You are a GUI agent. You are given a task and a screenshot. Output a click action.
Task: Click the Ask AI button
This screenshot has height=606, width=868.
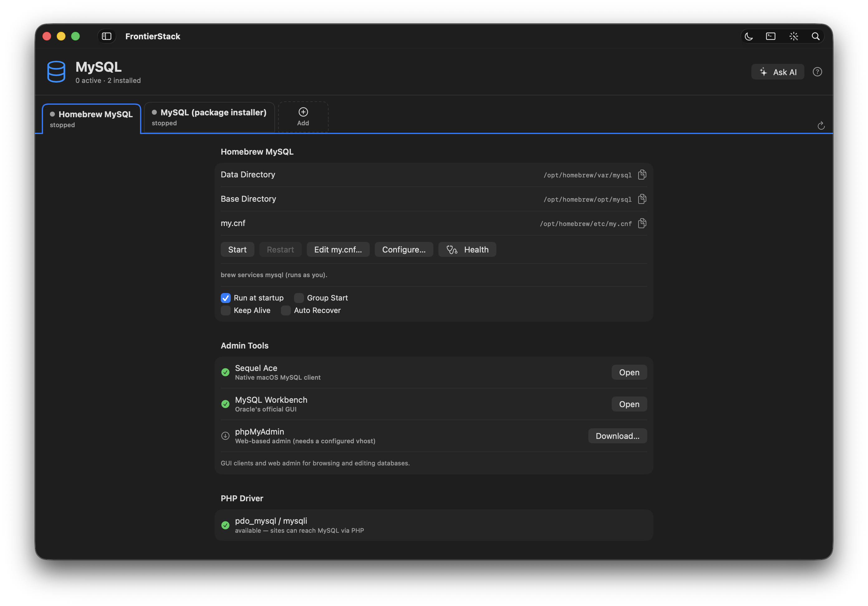(778, 72)
